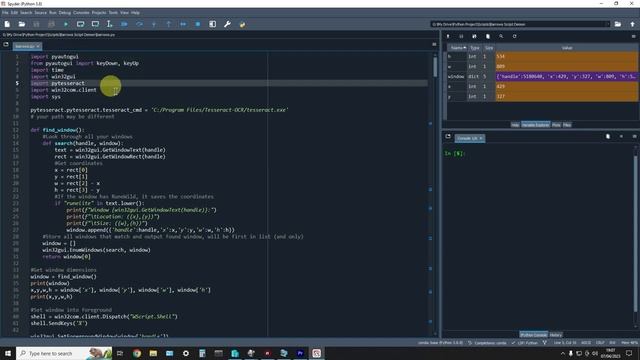The width and height of the screenshot is (640, 360).
Task: Switch to the History tab
Action: (556, 335)
